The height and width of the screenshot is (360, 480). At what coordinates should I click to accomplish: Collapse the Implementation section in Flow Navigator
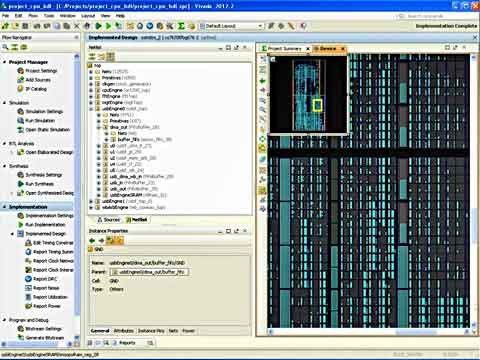4,207
